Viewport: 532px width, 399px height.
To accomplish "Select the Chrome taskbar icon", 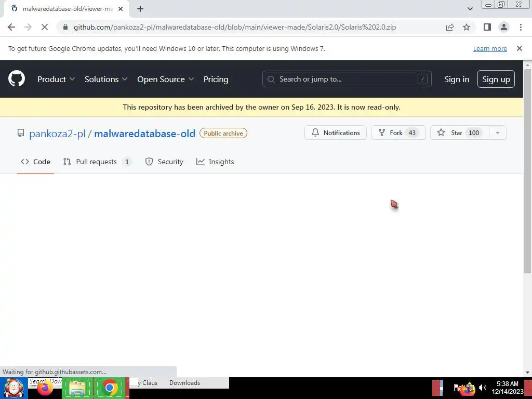I will 109,388.
